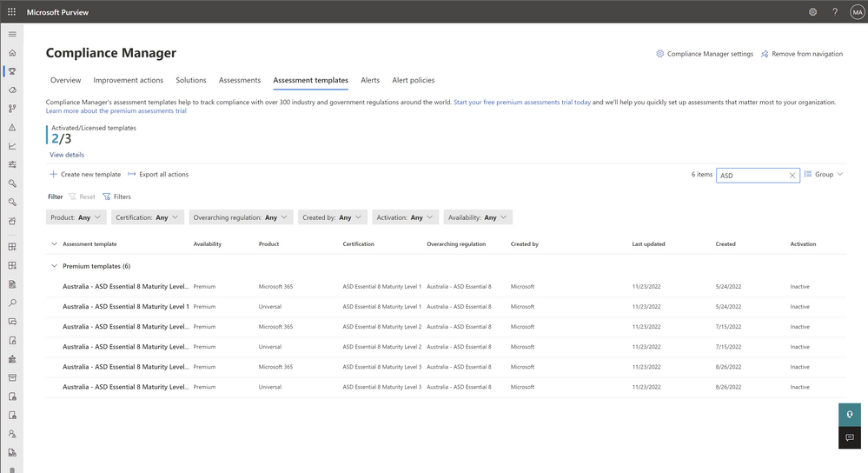Open settings gear in top bar

(x=812, y=12)
